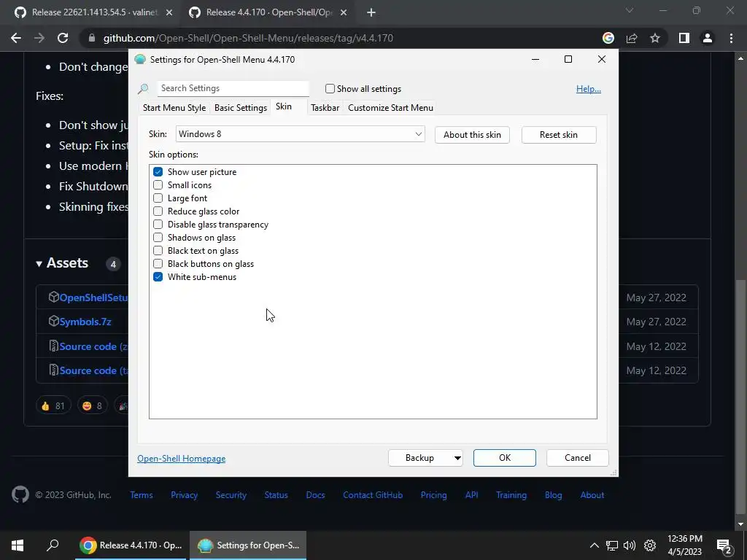Enable Show all settings checkbox
747x560 pixels.
[x=330, y=88]
